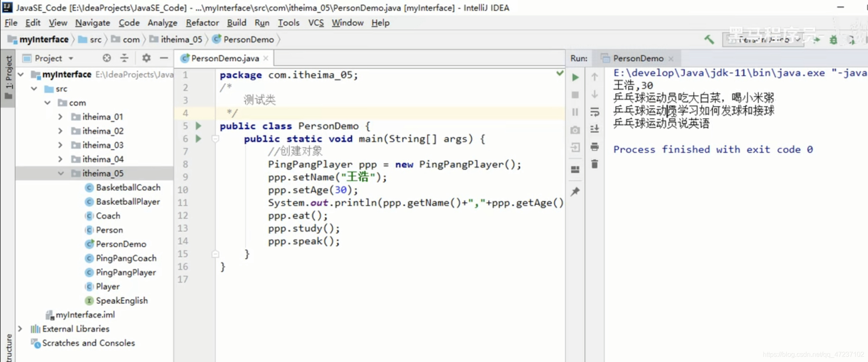Expand the itheima_02 package
This screenshot has width=868, height=362.
pos(60,131)
